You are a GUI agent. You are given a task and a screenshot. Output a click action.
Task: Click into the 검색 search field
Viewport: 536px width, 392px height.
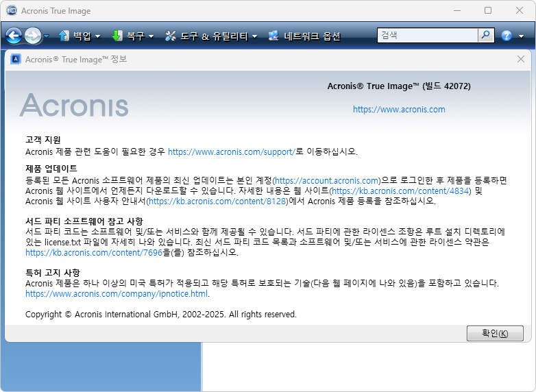[427, 35]
